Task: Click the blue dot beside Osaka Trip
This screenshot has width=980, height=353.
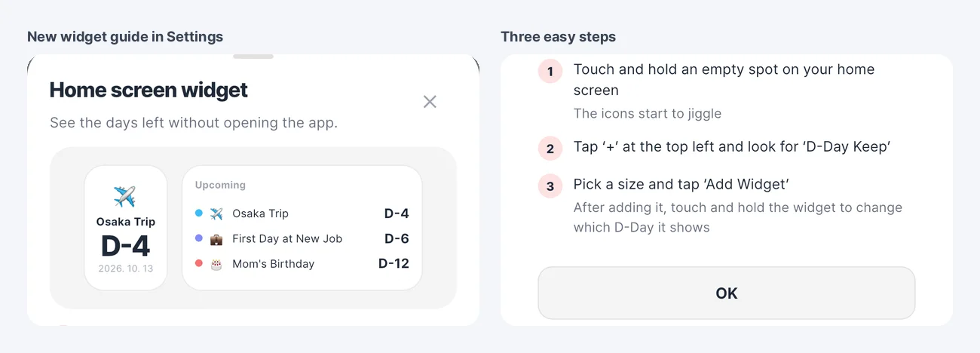Action: click(199, 213)
